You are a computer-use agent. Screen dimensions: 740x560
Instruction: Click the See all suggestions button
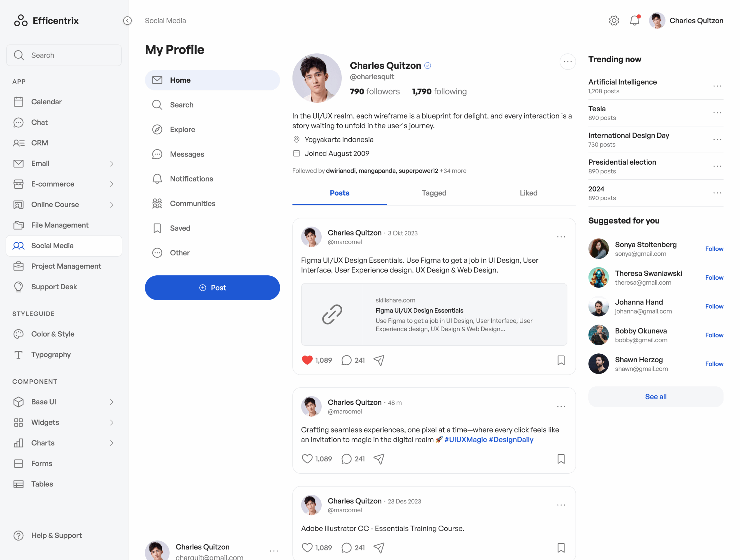[x=655, y=396]
